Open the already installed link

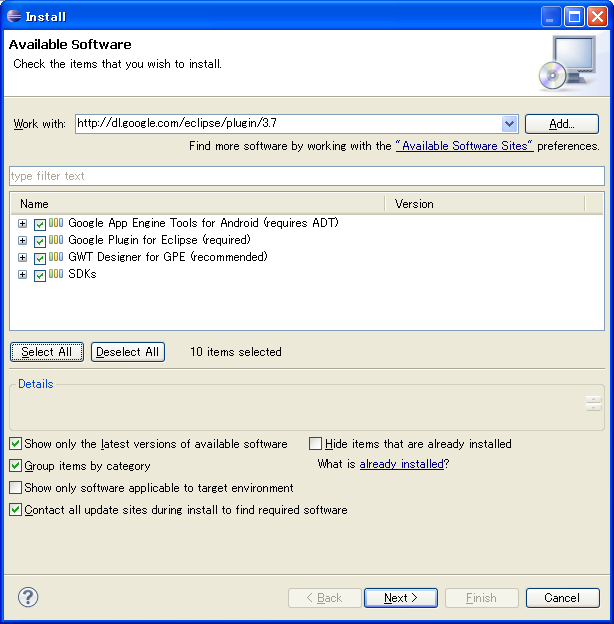(402, 464)
